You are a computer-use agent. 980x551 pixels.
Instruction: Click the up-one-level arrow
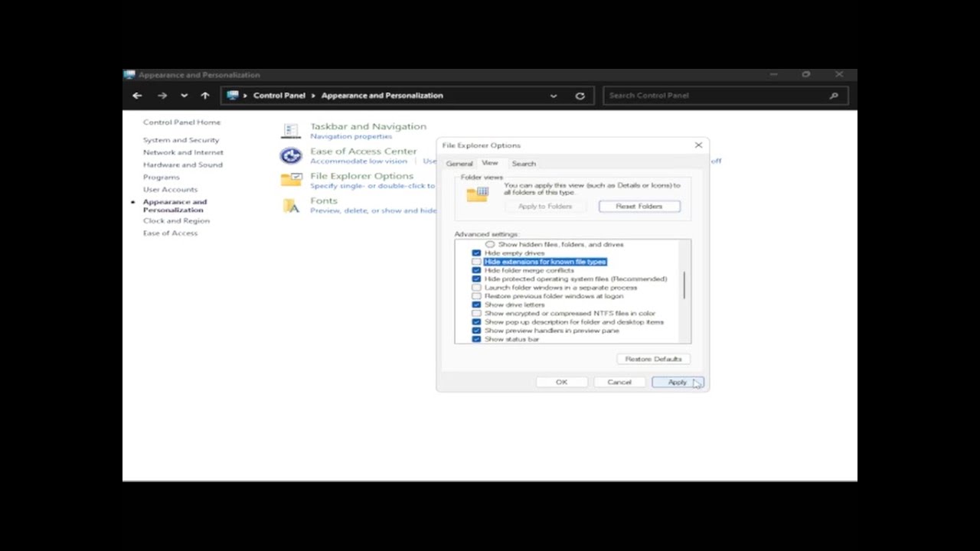click(204, 96)
